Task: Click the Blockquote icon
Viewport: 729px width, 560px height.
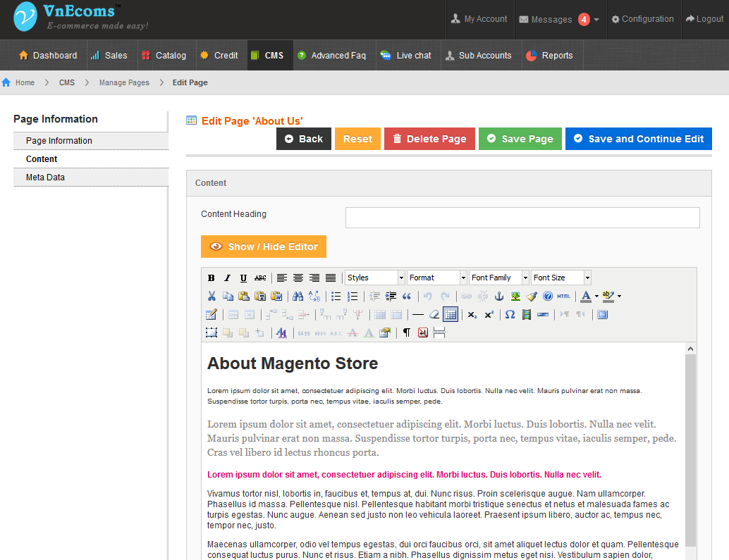Action: pyautogui.click(x=407, y=297)
